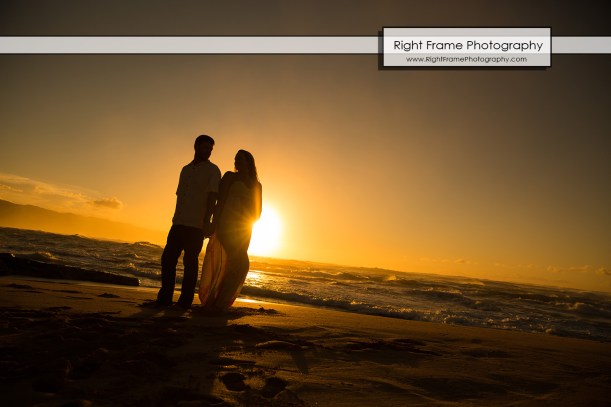
Task: Click the www.RightFramePhotography.com URL text
Action: 466,60
